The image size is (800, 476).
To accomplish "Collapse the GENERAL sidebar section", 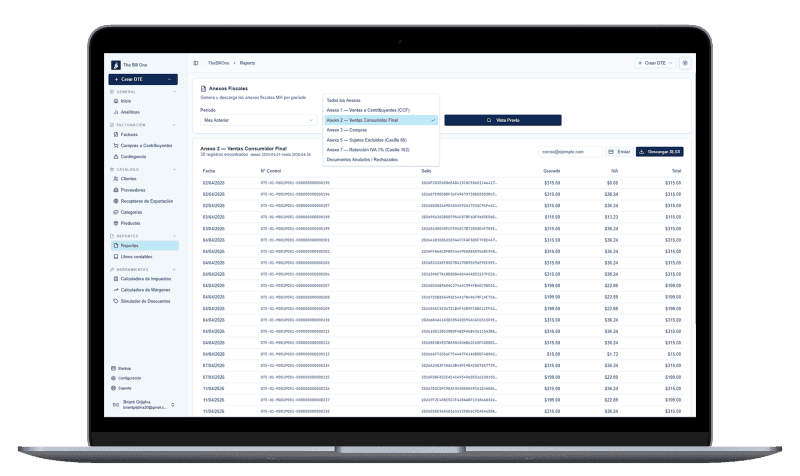I will (174, 92).
